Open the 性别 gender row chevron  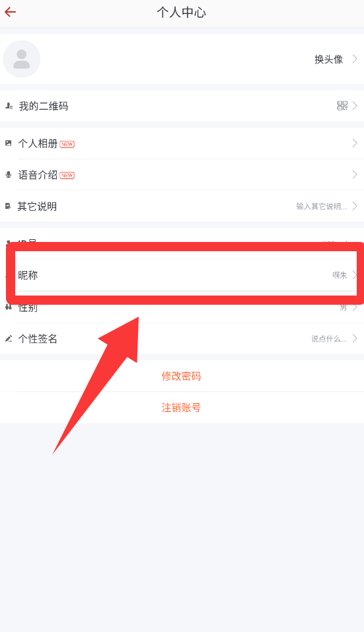pyautogui.click(x=355, y=307)
